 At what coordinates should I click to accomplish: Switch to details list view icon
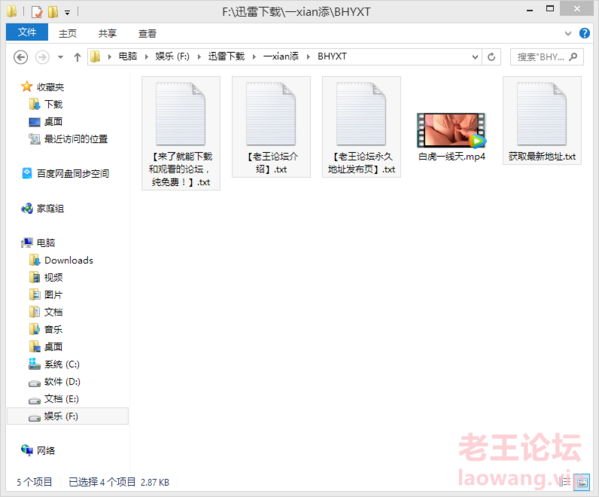(567, 481)
